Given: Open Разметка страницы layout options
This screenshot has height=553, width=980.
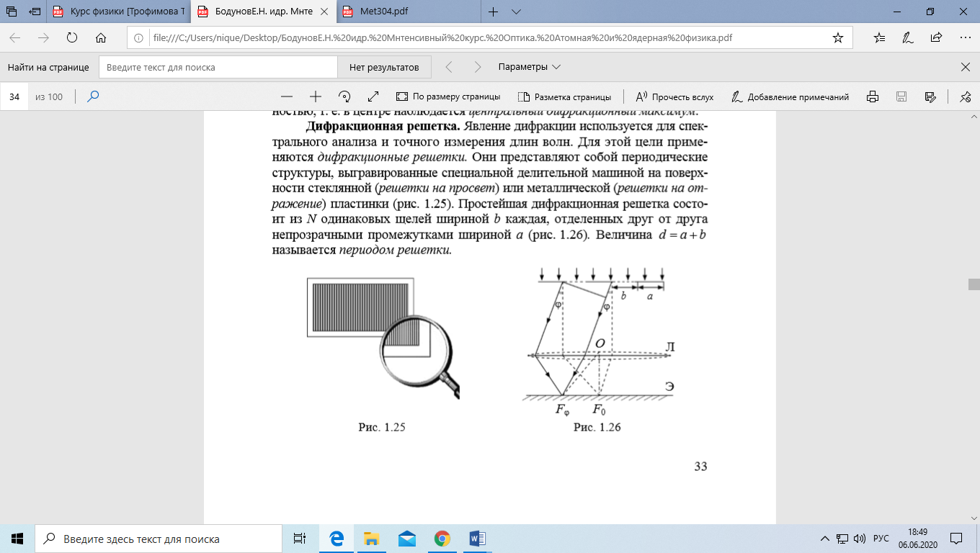Looking at the screenshot, I should coord(564,96).
